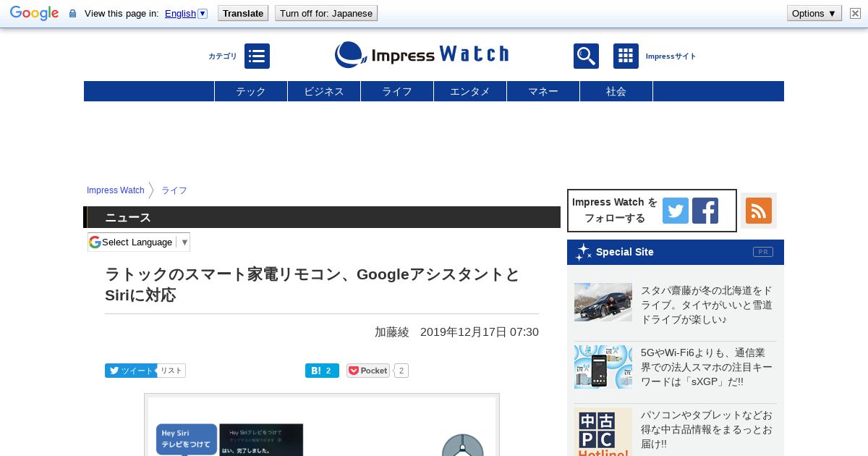Follow Impress Watch on Facebook icon
This screenshot has height=456, width=868.
[x=705, y=211]
